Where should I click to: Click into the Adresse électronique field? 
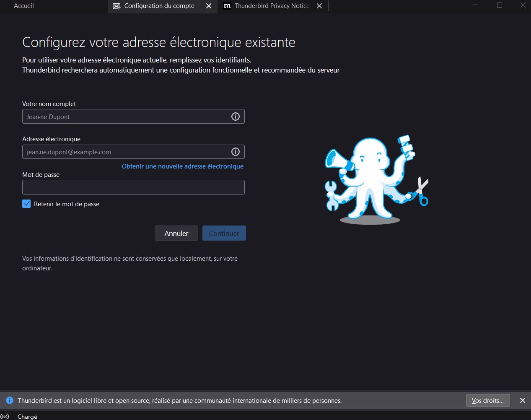pyautogui.click(x=126, y=152)
